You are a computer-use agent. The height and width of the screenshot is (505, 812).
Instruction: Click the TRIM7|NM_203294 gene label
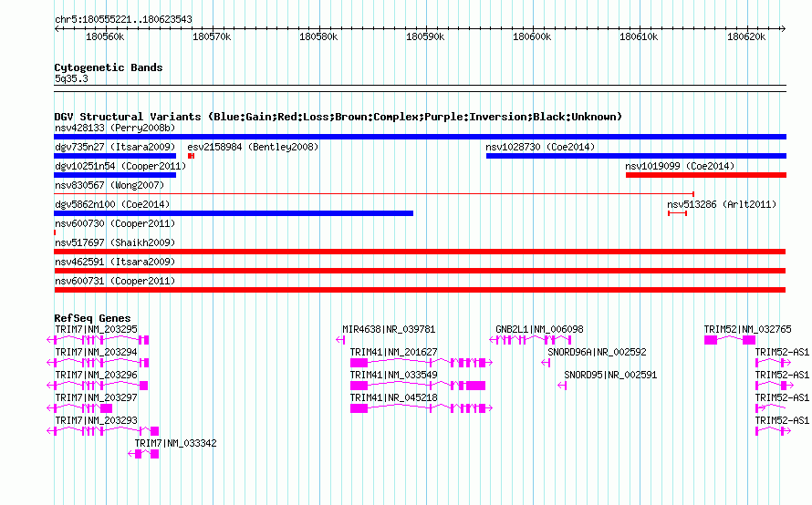pyautogui.click(x=96, y=353)
